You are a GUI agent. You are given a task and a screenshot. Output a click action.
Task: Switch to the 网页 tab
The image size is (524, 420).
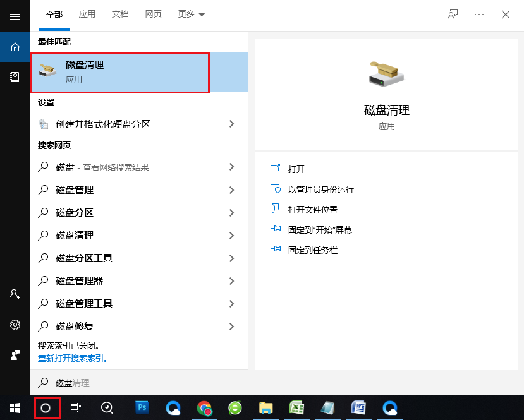(154, 14)
